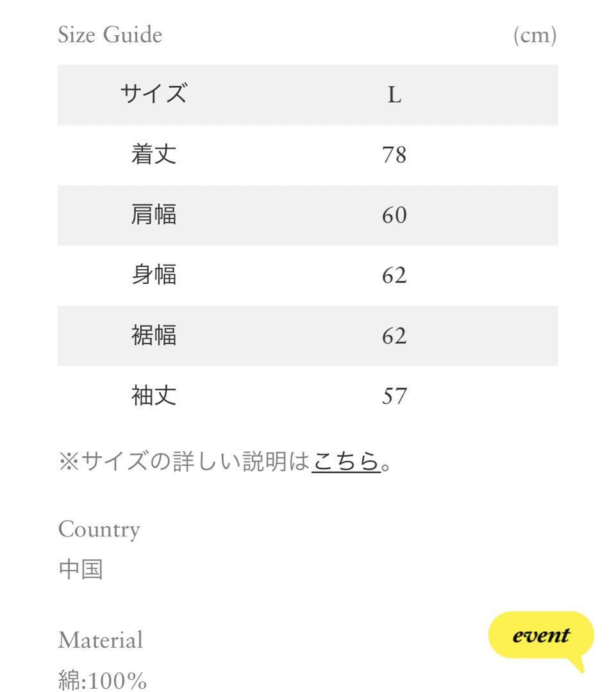Select the サイズ header cell
This screenshot has height=692, width=616.
click(154, 94)
